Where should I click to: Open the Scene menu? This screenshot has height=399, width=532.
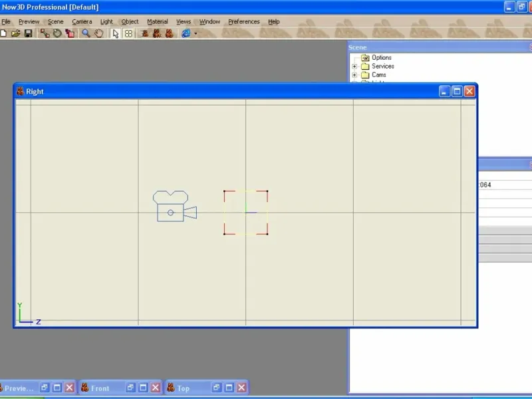point(55,22)
